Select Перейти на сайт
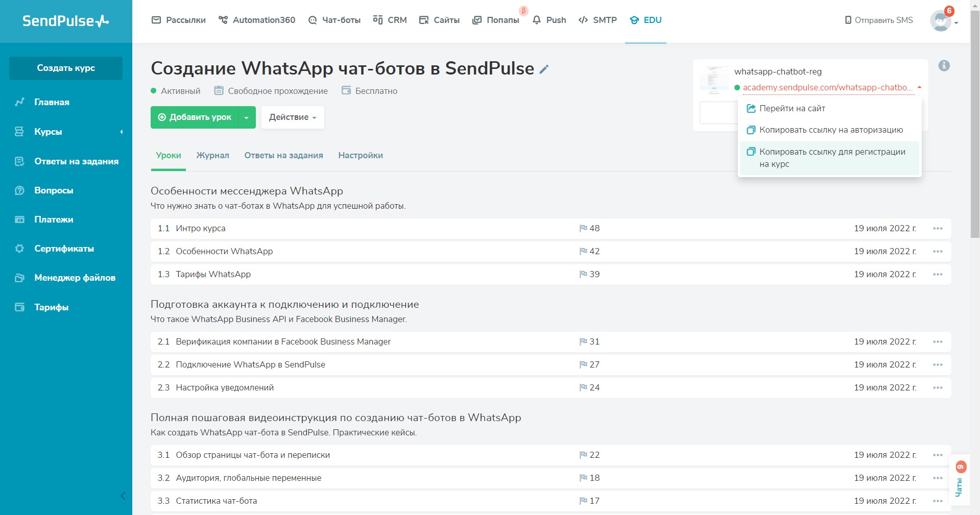This screenshot has height=515, width=980. point(830,108)
